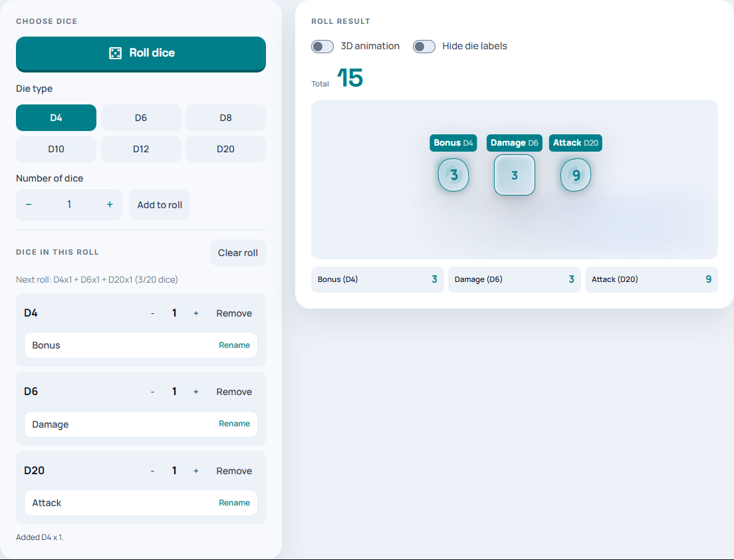Choose the D20 die type
734x560 pixels.
[x=225, y=149]
